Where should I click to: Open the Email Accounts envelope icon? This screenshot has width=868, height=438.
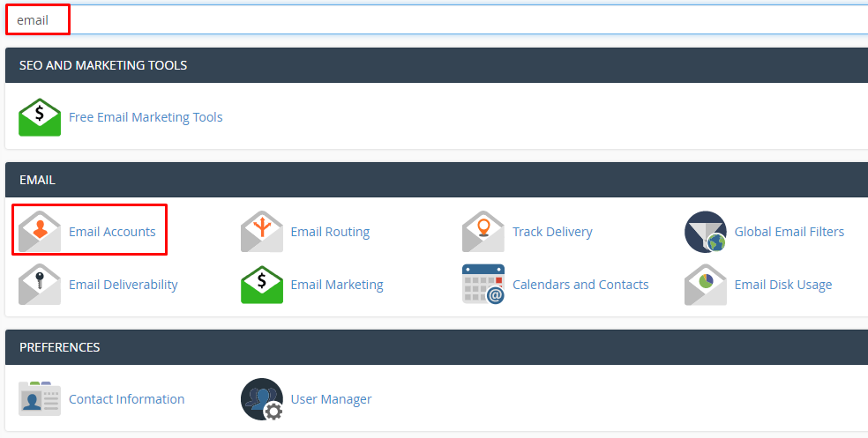pyautogui.click(x=40, y=232)
